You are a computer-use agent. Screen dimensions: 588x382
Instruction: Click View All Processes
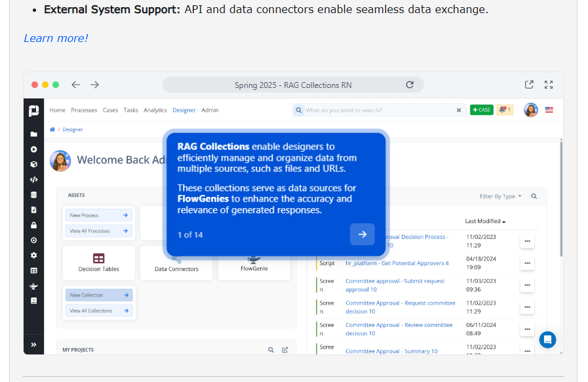point(99,231)
